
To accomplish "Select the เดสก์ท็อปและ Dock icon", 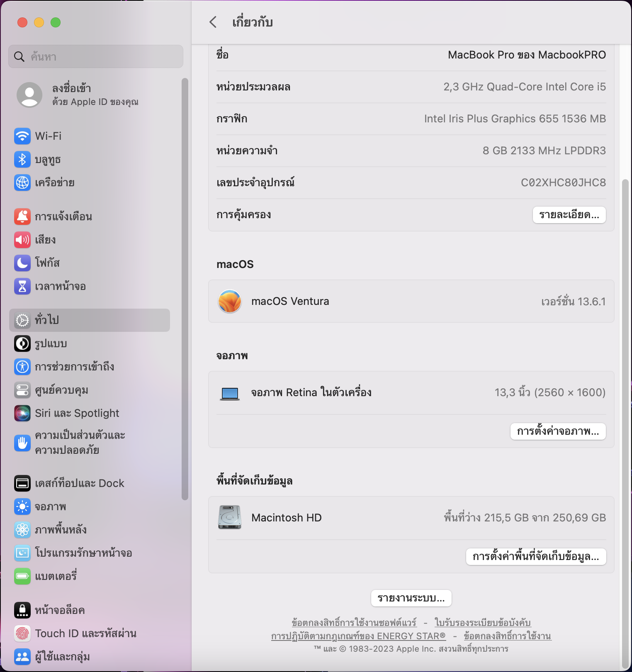I will pyautogui.click(x=22, y=483).
